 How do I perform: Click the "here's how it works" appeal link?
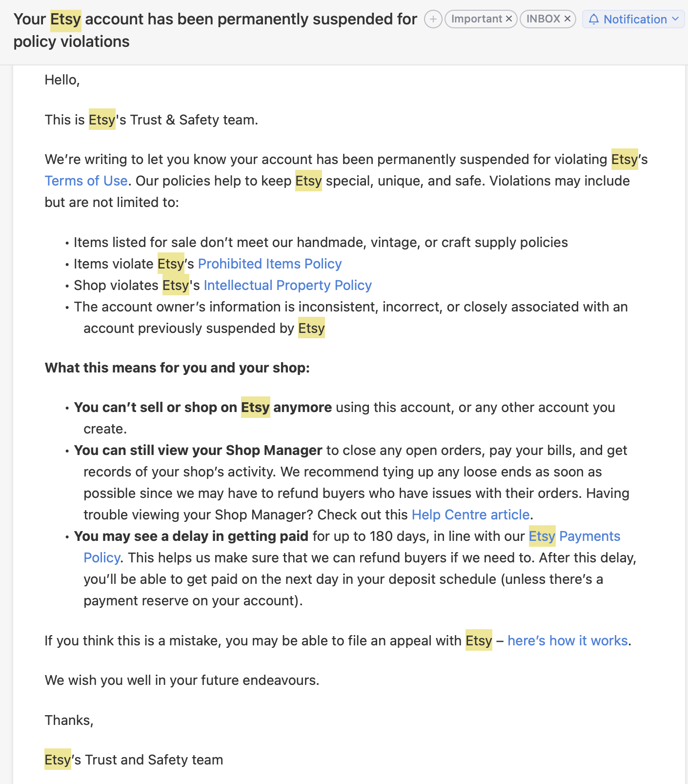pos(567,641)
